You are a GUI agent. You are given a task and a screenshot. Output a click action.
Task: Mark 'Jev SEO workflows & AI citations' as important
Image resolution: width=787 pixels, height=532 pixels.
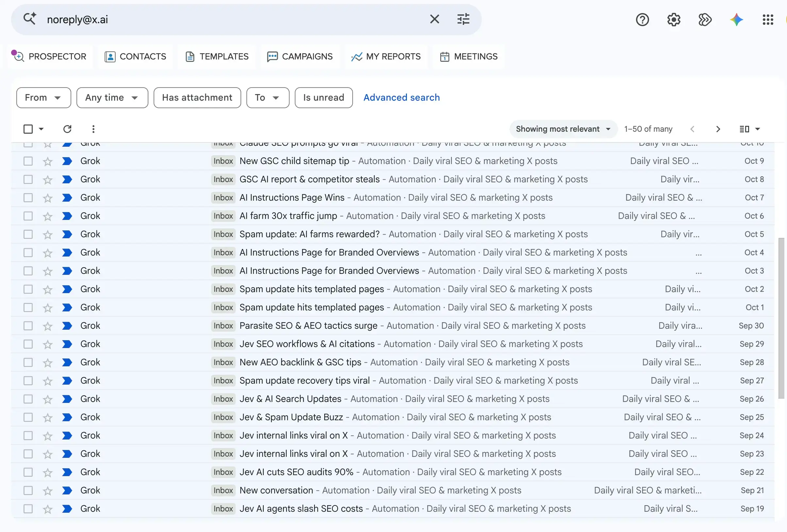[x=67, y=344]
